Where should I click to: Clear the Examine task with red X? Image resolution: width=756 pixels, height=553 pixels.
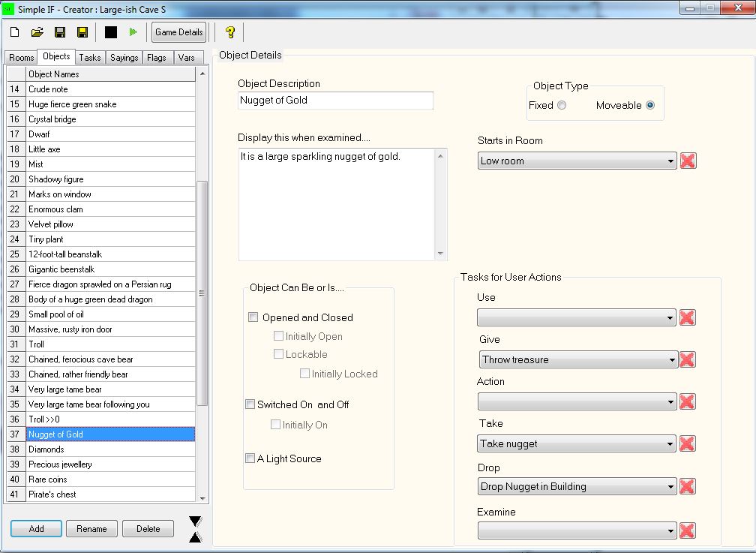[687, 530]
